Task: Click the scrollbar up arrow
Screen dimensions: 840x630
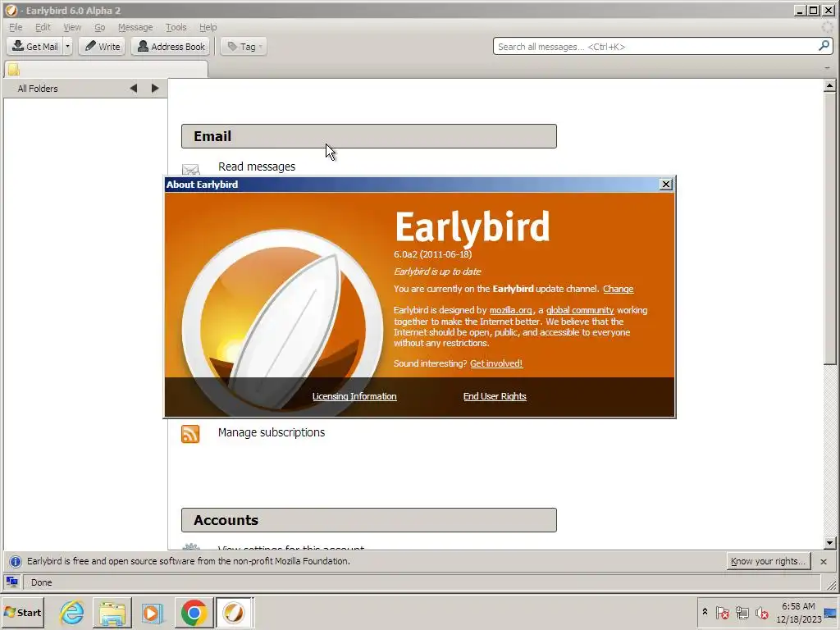Action: [829, 85]
